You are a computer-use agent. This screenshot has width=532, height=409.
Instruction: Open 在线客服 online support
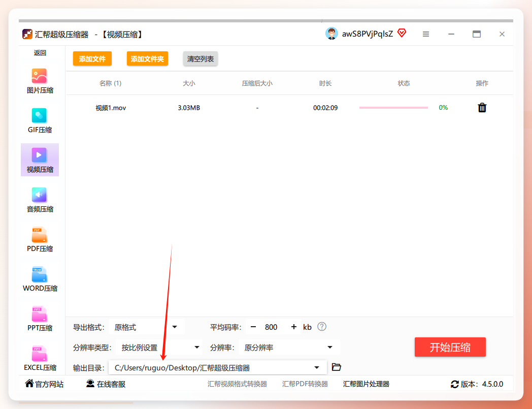[106, 384]
